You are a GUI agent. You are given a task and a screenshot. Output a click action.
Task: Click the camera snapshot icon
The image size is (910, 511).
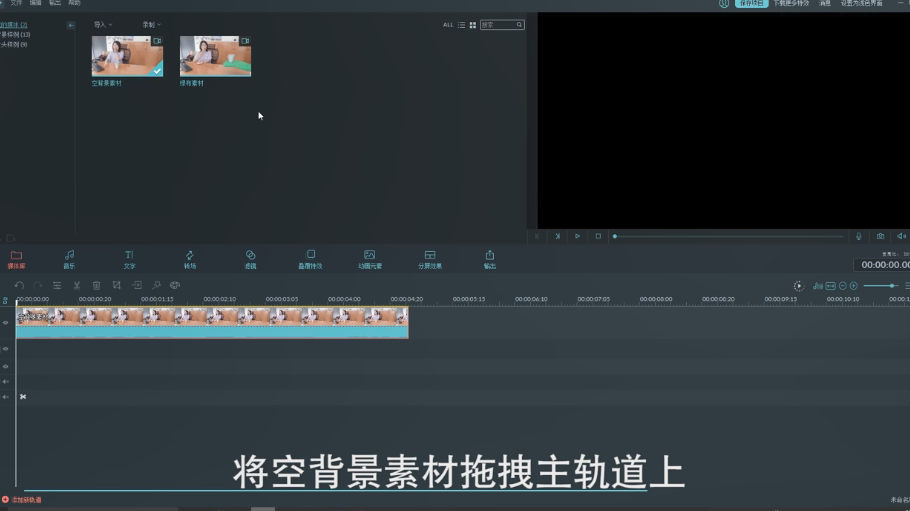880,236
